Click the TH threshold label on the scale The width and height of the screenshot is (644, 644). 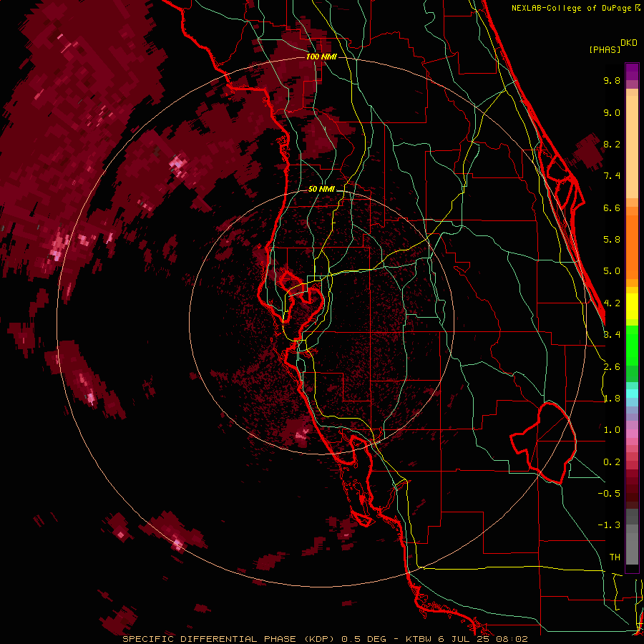(x=615, y=557)
